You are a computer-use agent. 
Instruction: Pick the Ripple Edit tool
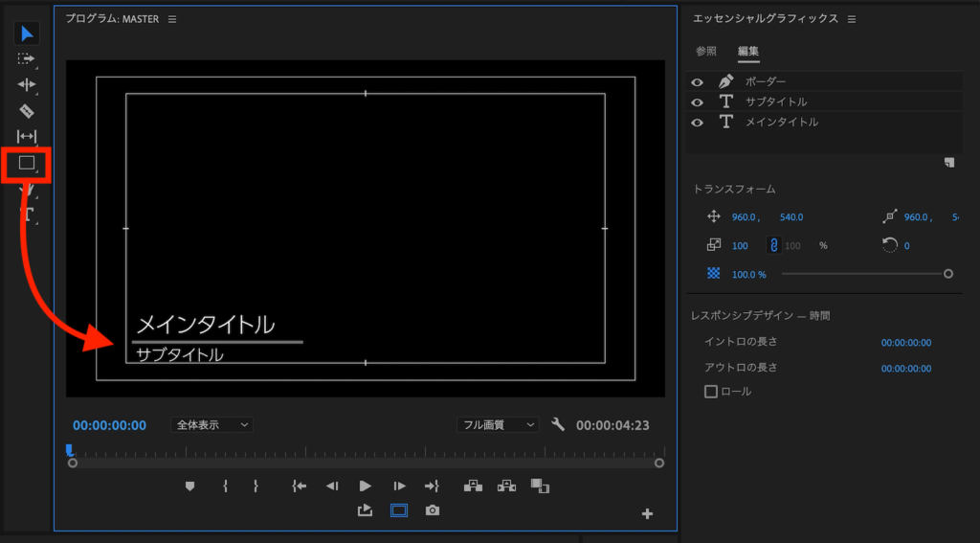[x=27, y=84]
